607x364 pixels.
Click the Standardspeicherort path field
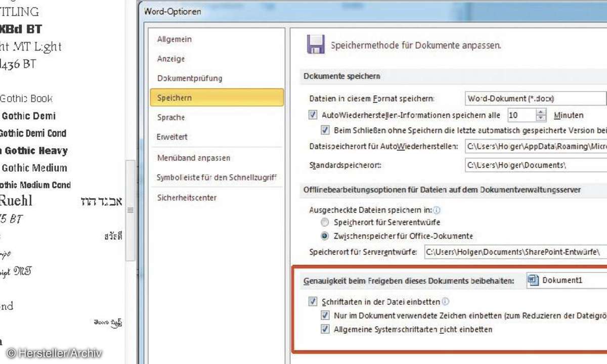[536, 165]
